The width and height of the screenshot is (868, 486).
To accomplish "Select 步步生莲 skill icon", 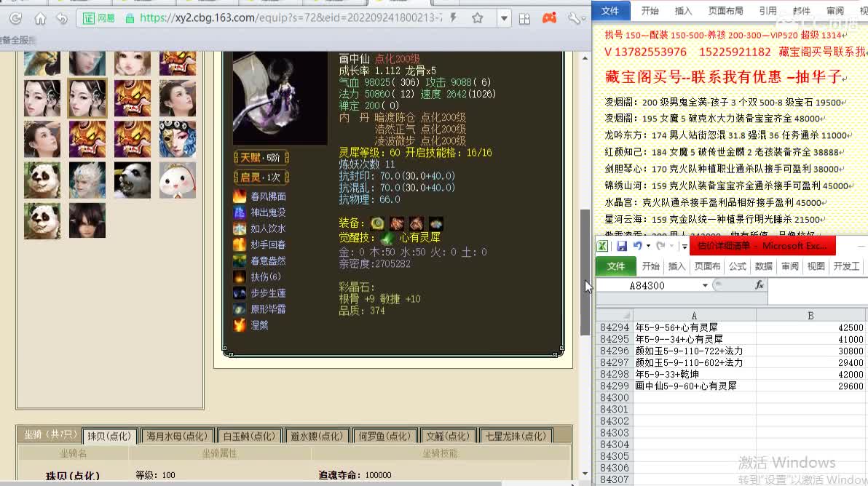I will coord(239,293).
